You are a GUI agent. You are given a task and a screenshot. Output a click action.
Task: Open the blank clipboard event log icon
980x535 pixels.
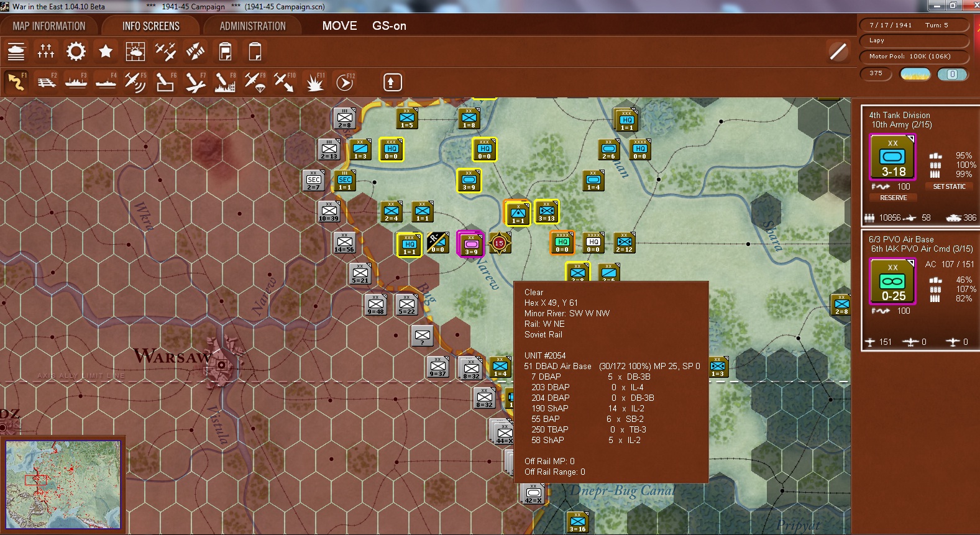255,52
